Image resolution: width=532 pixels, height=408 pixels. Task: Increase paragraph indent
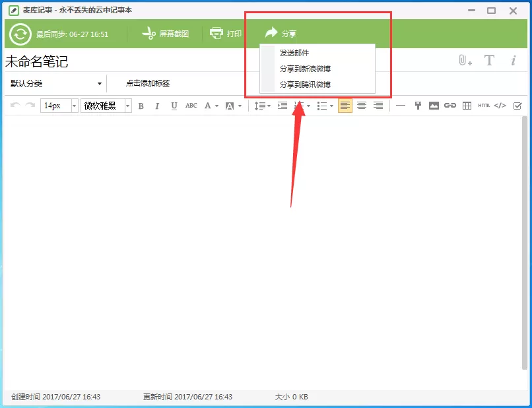[283, 106]
